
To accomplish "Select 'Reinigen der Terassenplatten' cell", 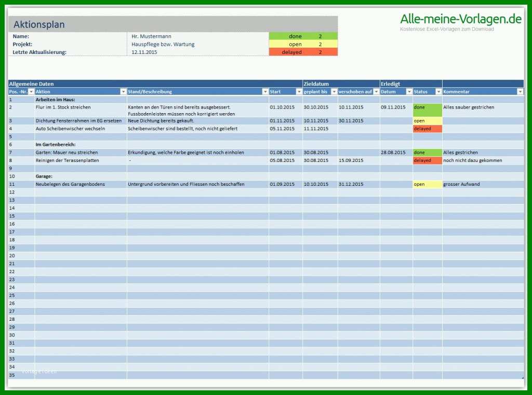I will [x=81, y=160].
